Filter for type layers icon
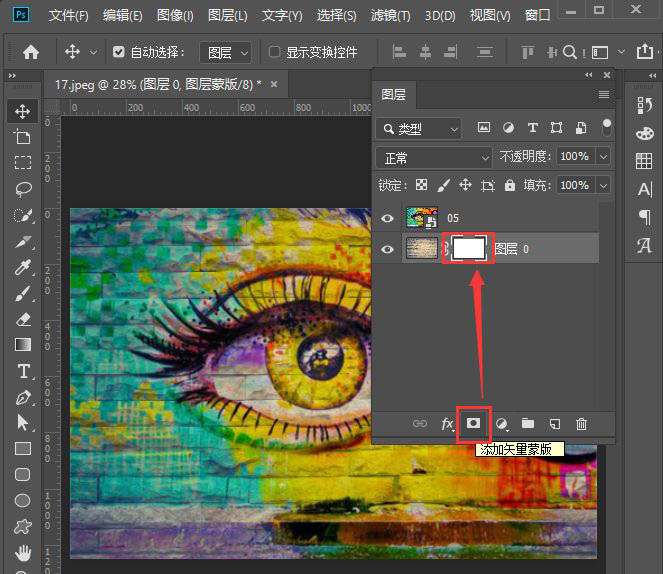The width and height of the screenshot is (663, 574). coord(533,127)
